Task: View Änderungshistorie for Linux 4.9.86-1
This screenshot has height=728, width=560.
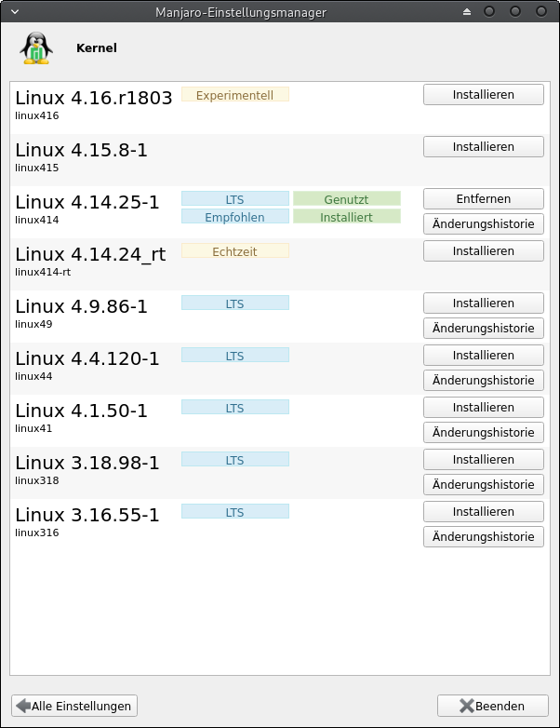Action: [483, 328]
